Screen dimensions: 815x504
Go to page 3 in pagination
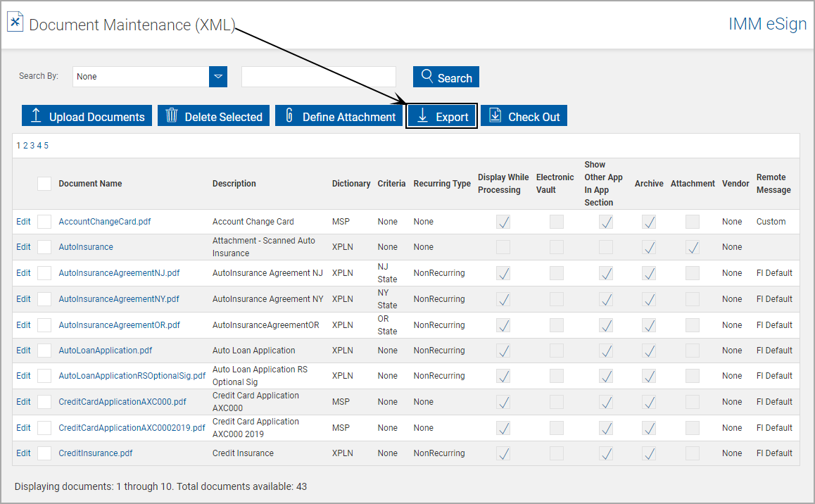(x=31, y=145)
